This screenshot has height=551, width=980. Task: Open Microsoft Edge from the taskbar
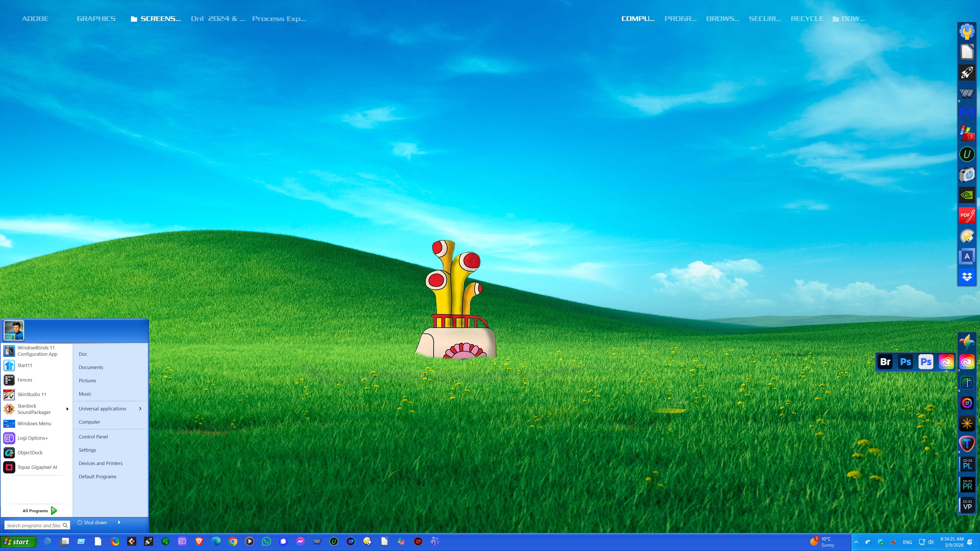click(x=216, y=541)
